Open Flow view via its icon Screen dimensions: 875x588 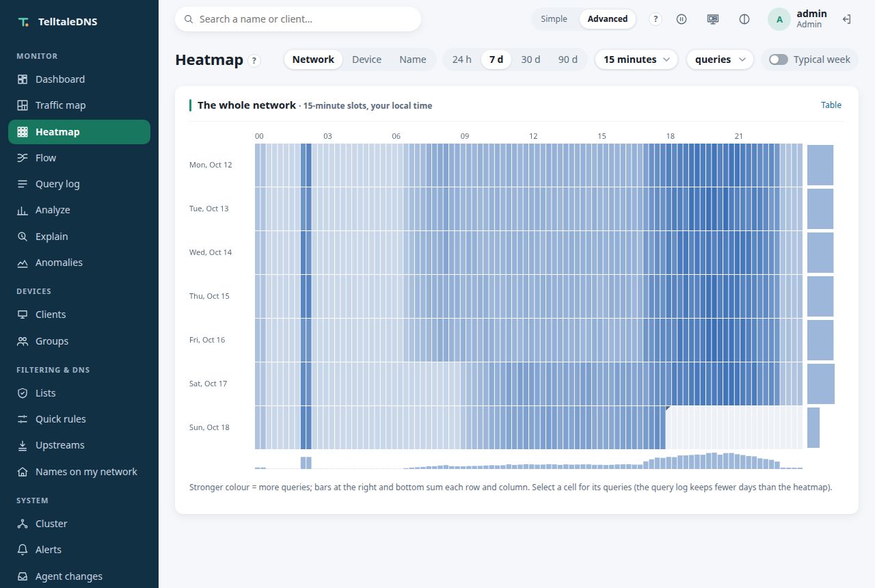coord(23,158)
